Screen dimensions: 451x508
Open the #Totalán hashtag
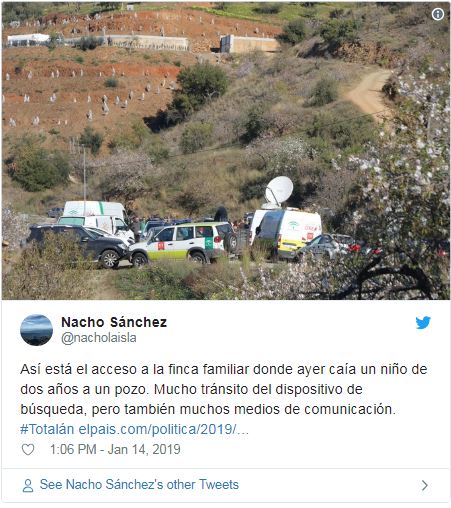(47, 429)
